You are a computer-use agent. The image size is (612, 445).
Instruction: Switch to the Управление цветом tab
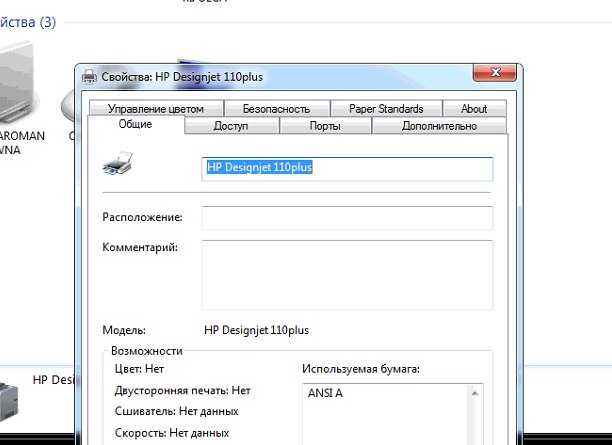(155, 109)
